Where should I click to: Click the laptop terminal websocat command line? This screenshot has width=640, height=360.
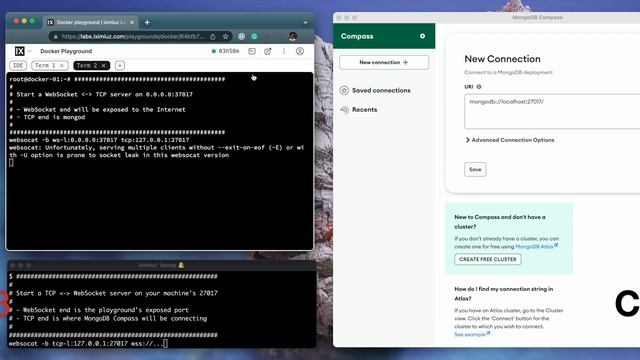pyautogui.click(x=88, y=344)
